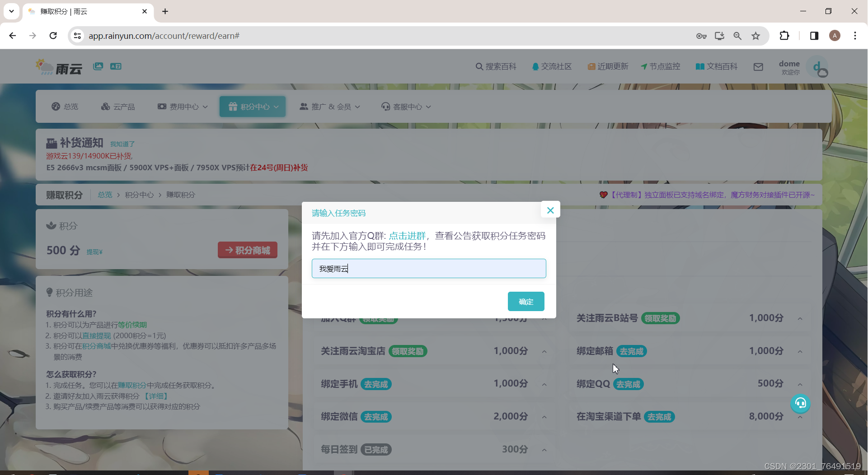868x475 pixels.
Task: Click 去完成 for 绑定邮箱
Action: 631,351
